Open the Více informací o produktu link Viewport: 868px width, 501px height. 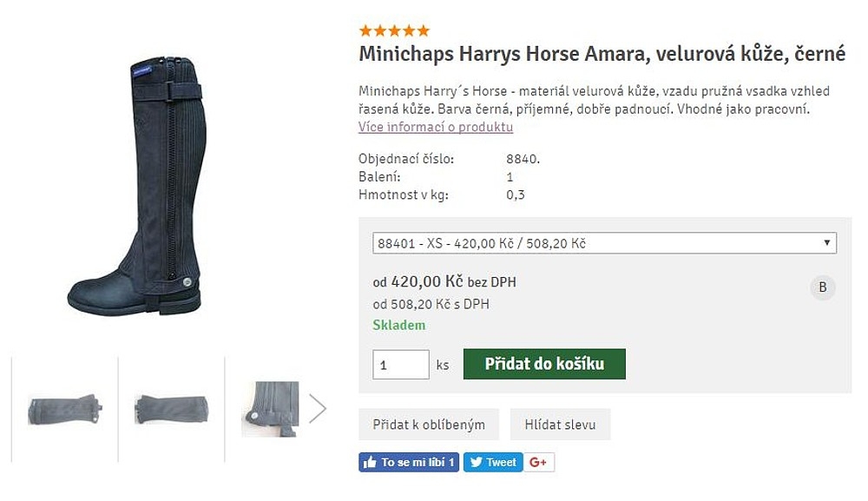[x=436, y=127]
